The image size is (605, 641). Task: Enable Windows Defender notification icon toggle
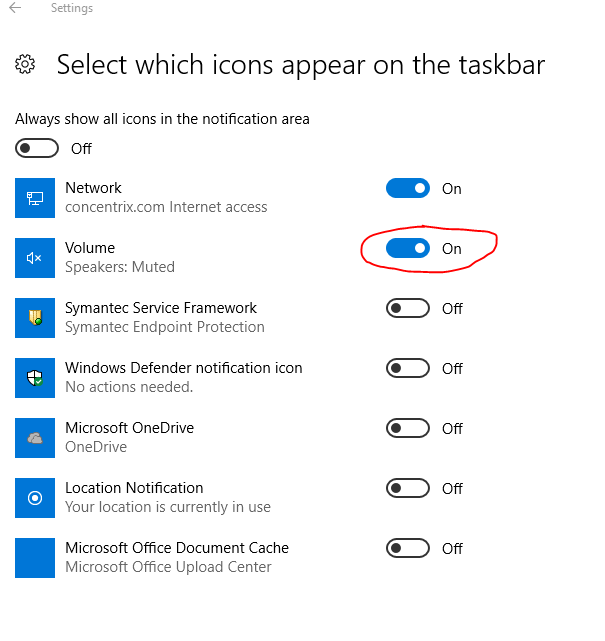coord(408,368)
